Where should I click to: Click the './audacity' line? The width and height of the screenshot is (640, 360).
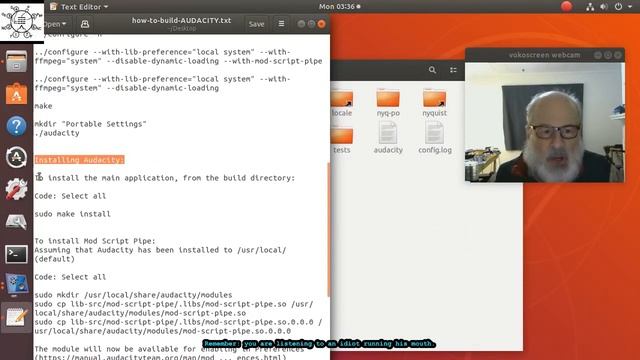coord(57,133)
